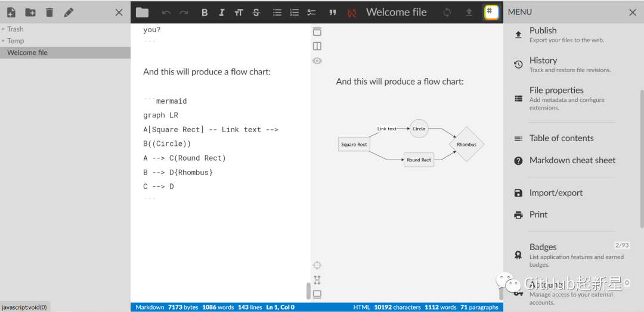644x312 pixels.
Task: Click "71 paragraphs" in the status bar
Action: [x=479, y=307]
